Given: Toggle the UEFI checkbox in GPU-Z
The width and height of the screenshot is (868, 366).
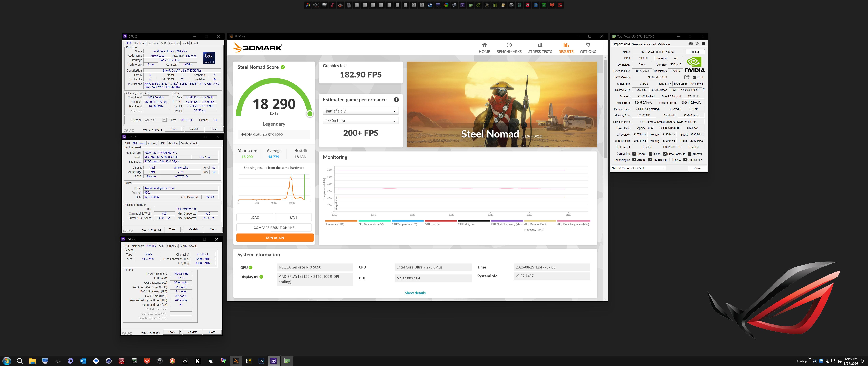Looking at the screenshot, I should [x=694, y=77].
